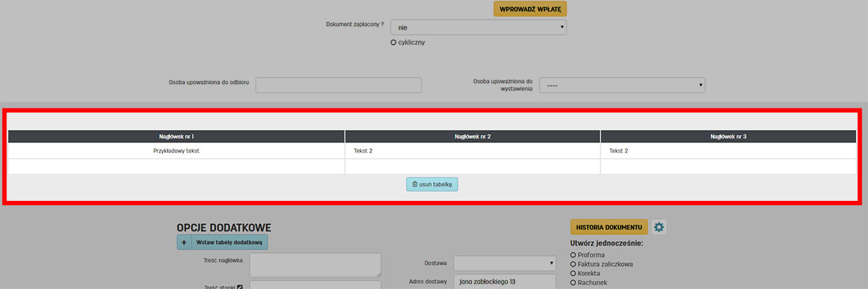Pick the Korekta radio button

(573, 274)
